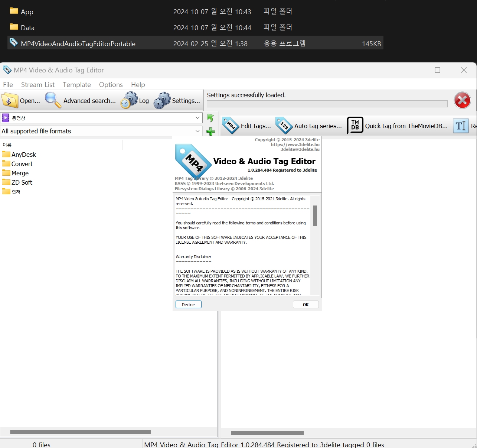Screen dimensions: 477x448
Task: Click the green up-folder arrow icon
Action: click(210, 118)
